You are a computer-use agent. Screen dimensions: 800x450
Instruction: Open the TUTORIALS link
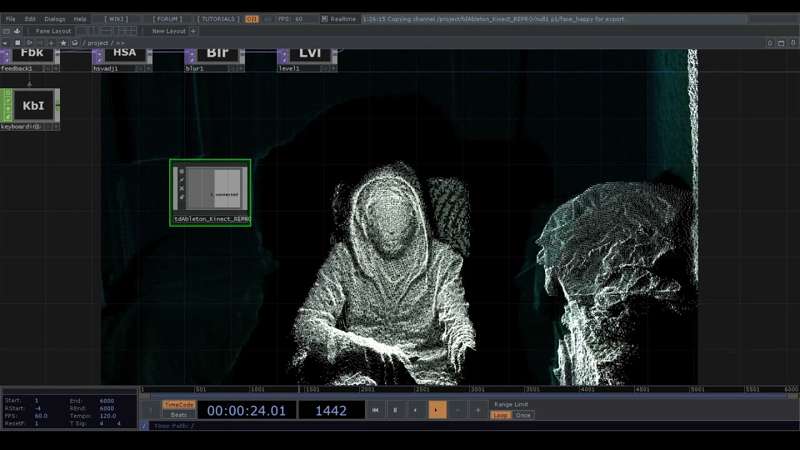click(218, 19)
